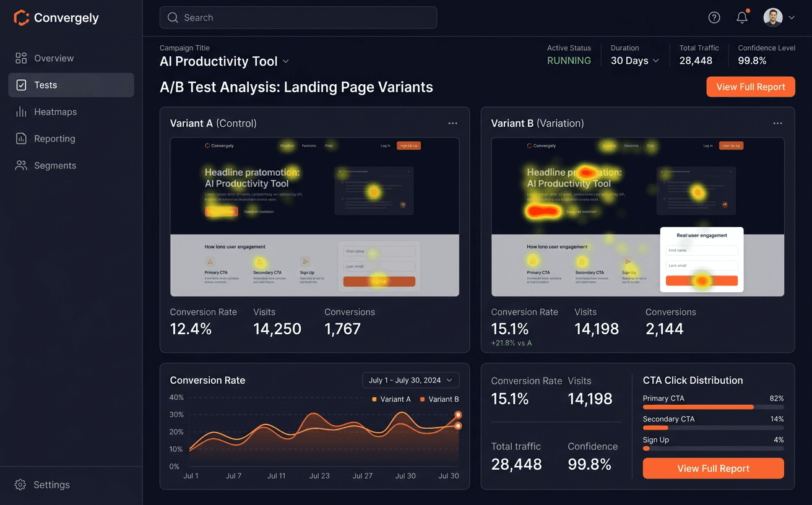Click the Reporting document icon
The height and width of the screenshot is (505, 812).
(x=21, y=139)
